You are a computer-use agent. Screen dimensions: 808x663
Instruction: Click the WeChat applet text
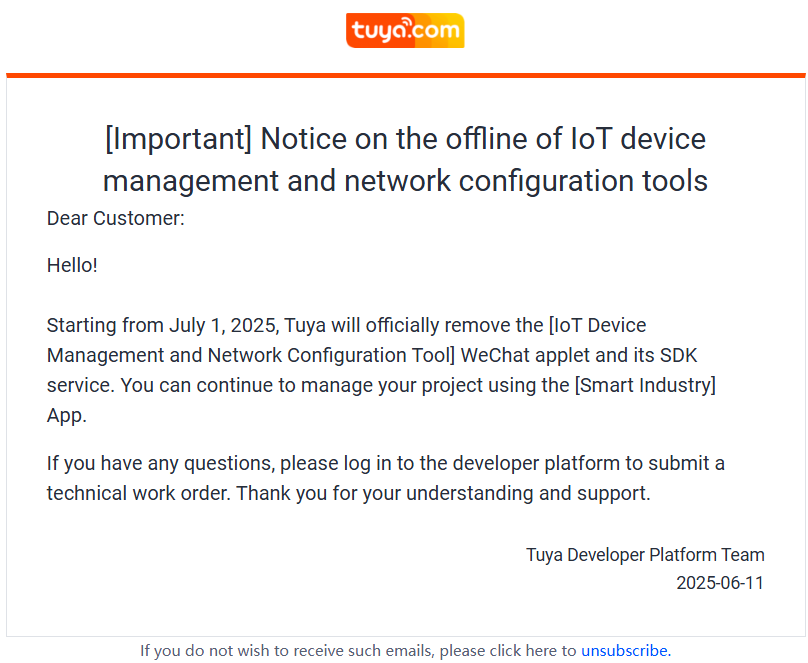pyautogui.click(x=525, y=355)
